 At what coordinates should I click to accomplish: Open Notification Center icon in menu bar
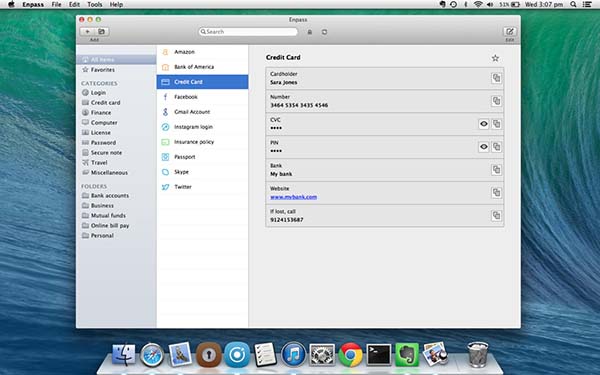click(586, 4)
